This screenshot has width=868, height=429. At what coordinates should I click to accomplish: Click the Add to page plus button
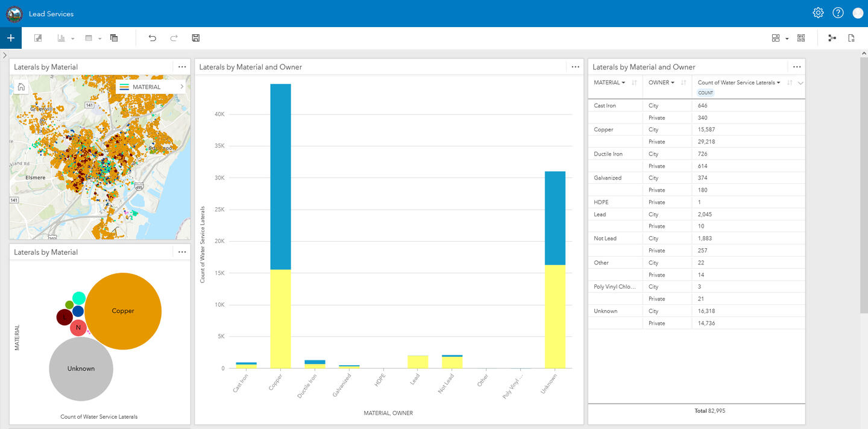pyautogui.click(x=10, y=38)
